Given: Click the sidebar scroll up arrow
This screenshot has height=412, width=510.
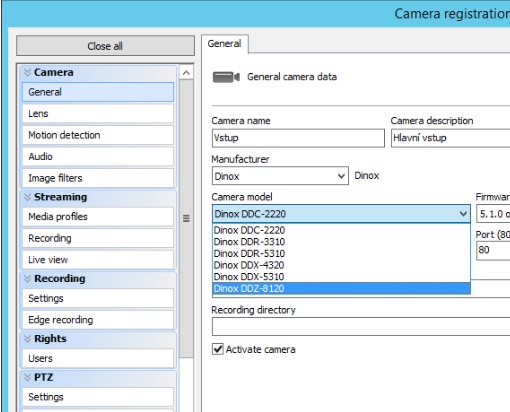Looking at the screenshot, I should click(x=186, y=72).
